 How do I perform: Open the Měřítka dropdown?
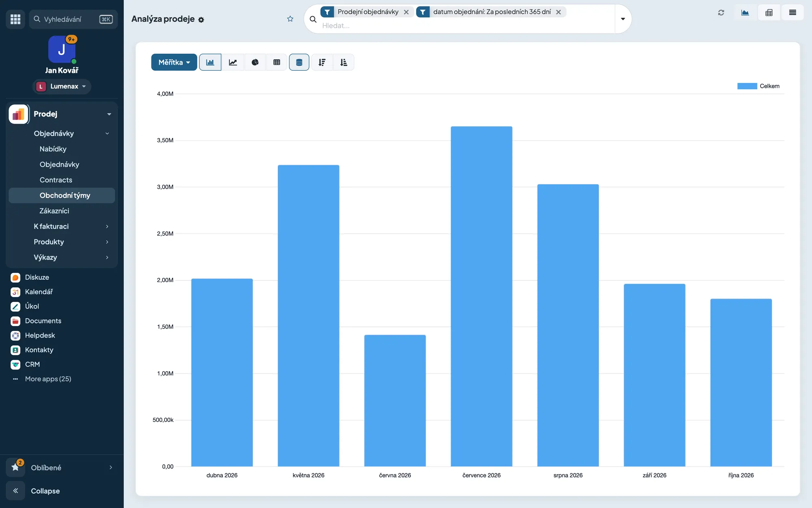174,62
